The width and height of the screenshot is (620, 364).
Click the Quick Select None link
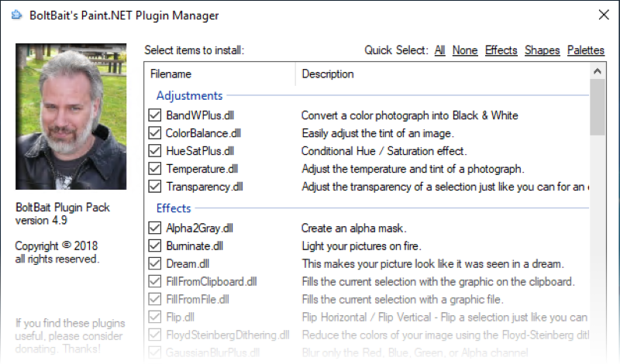(x=465, y=50)
